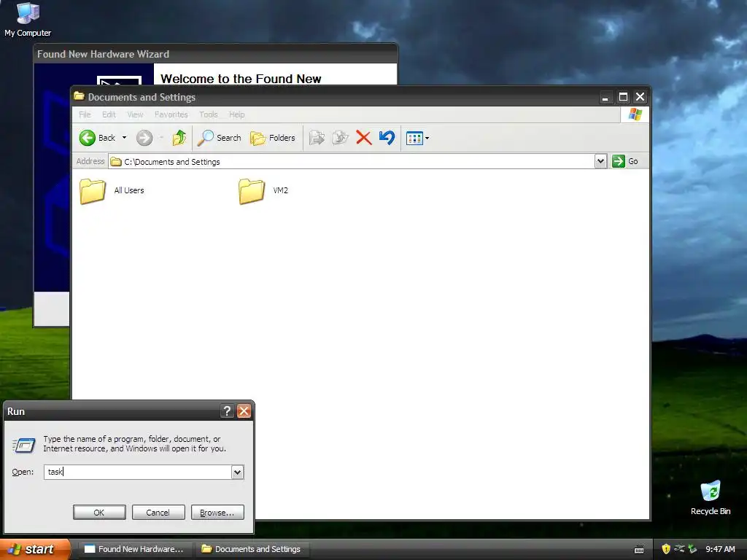Click the Move To toolbar icon
The width and height of the screenshot is (747, 560).
click(x=317, y=138)
